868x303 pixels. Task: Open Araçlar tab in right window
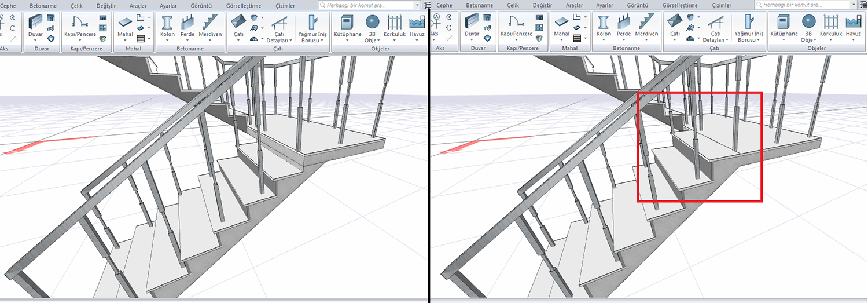pyautogui.click(x=575, y=5)
